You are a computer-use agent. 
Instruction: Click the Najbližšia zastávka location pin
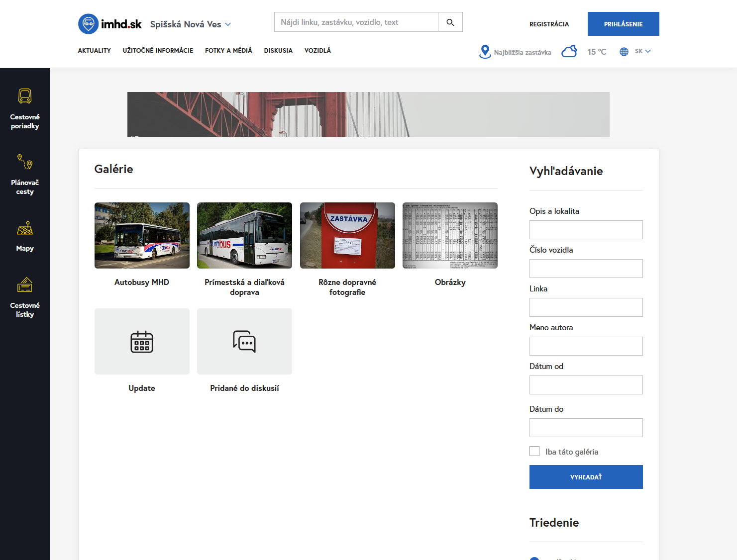coord(485,52)
